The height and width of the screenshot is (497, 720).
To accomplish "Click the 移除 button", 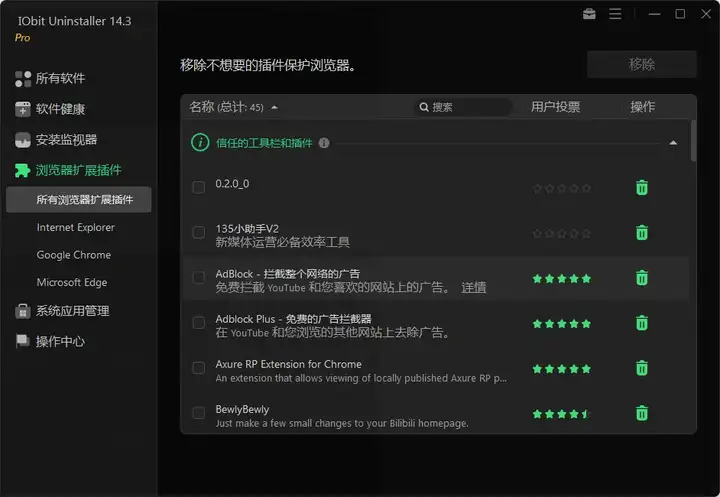I will [x=641, y=64].
